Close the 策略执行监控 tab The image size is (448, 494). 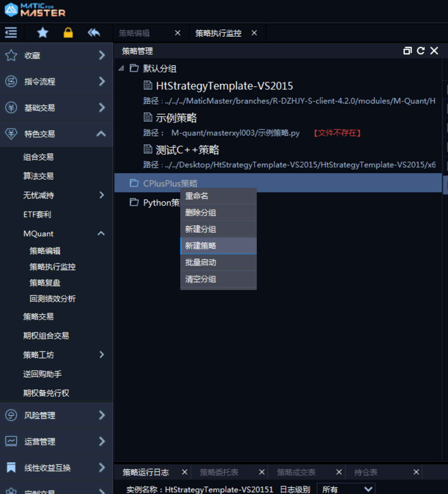coord(254,33)
